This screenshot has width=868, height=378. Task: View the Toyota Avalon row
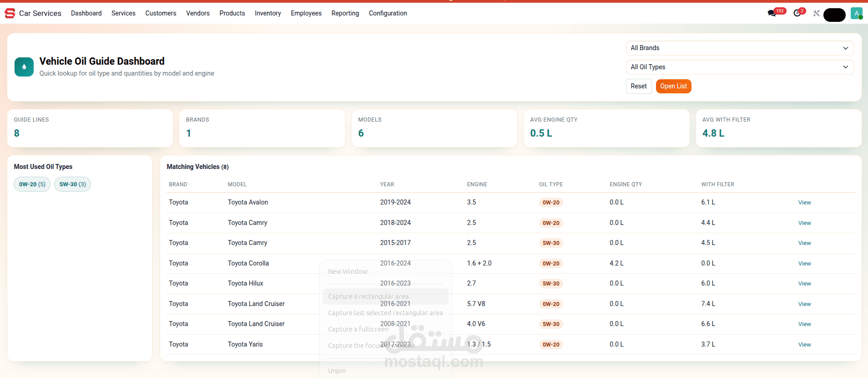pyautogui.click(x=804, y=203)
